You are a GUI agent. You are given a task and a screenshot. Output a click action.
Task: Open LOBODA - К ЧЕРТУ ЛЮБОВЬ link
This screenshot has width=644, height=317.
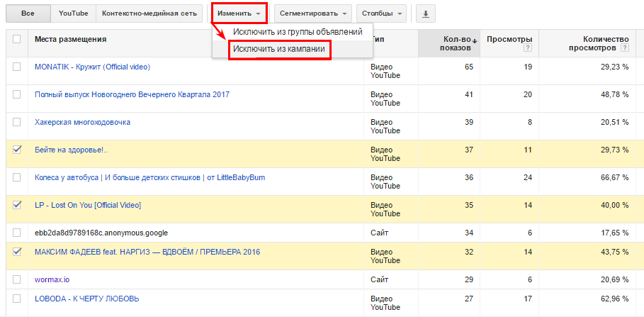click(86, 299)
